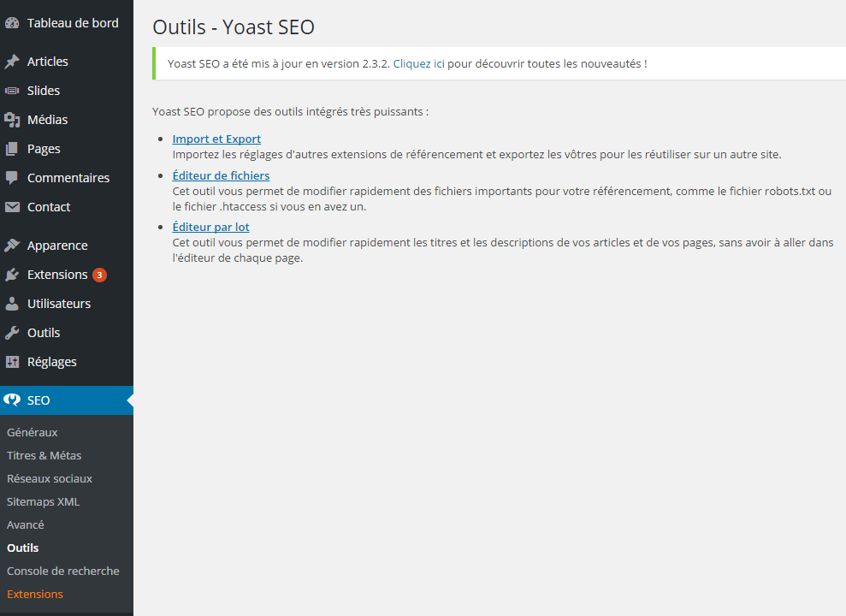Select the highlighted SEO menu
846x616 pixels.
coord(67,400)
